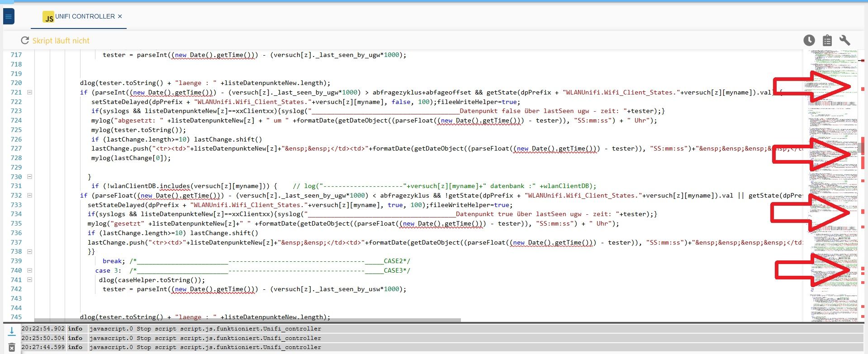Select line number 720 in gutter
Image resolution: width=868 pixels, height=354 pixels.
(x=16, y=83)
